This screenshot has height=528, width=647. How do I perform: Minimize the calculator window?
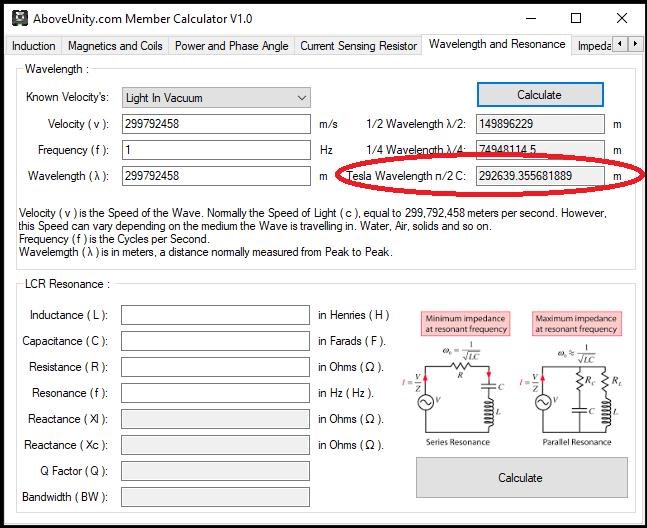point(531,19)
